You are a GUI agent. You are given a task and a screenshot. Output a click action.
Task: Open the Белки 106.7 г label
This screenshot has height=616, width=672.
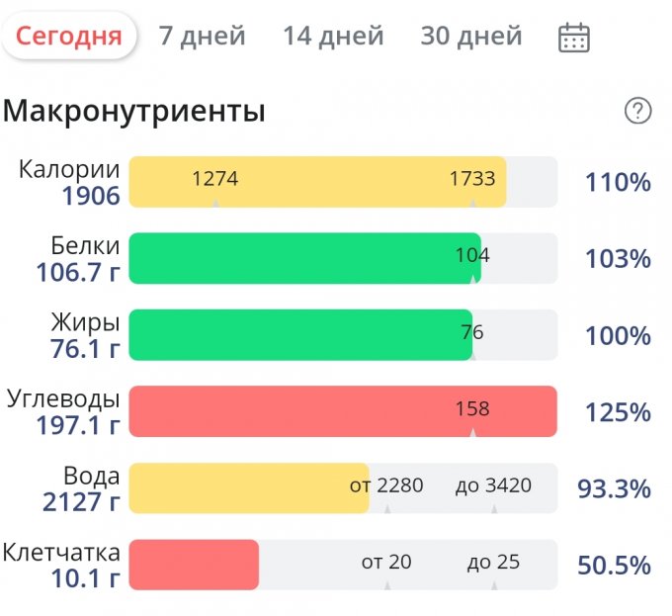tap(79, 259)
